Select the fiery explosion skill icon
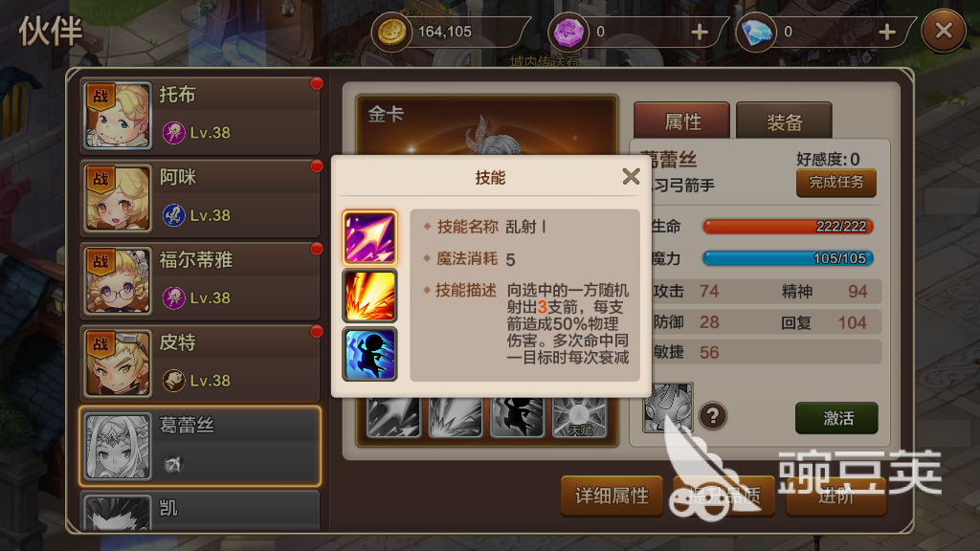Screen dimensions: 980x551 (369, 296)
